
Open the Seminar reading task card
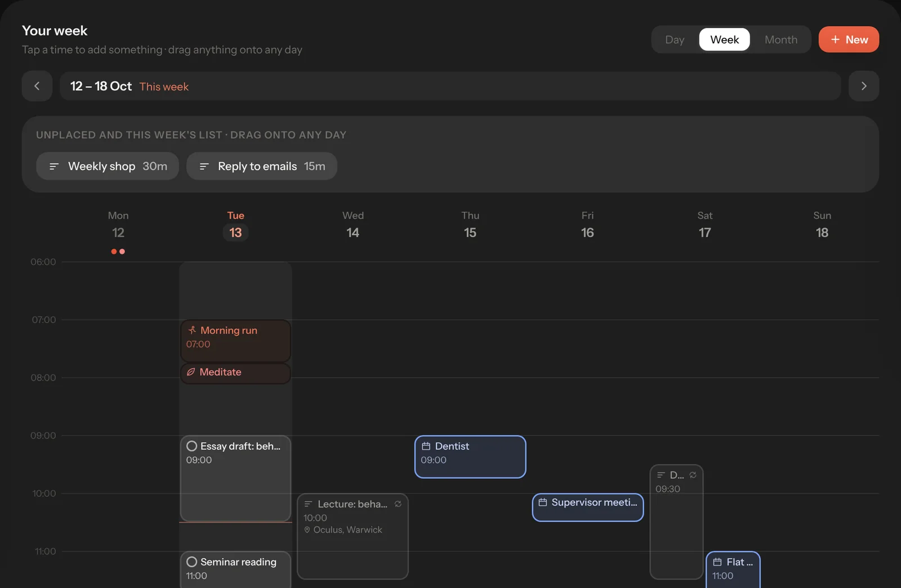(x=235, y=569)
